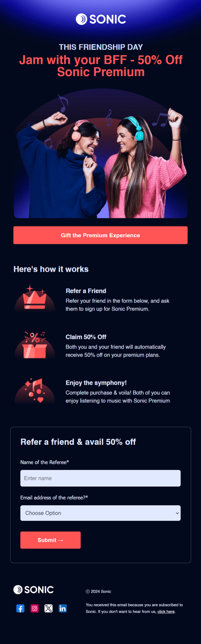201x644 pixels.
Task: Click the dropdown arrow in referee email field
Action: (x=177, y=513)
